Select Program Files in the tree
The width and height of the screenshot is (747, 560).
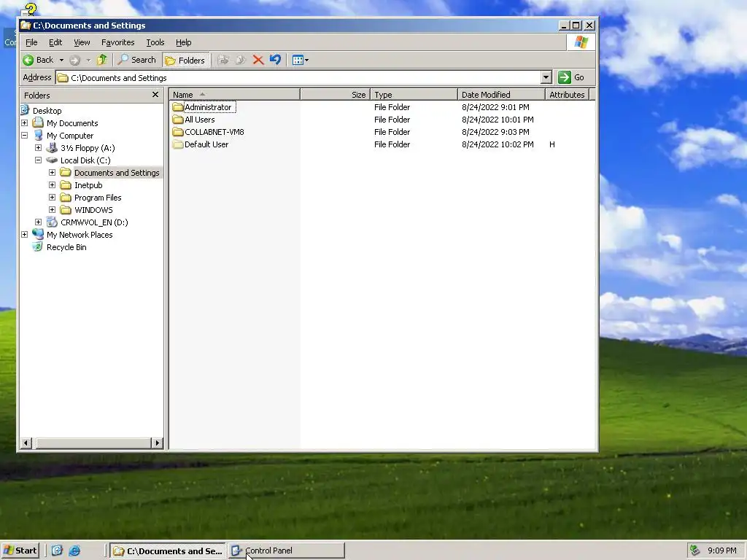(x=98, y=198)
